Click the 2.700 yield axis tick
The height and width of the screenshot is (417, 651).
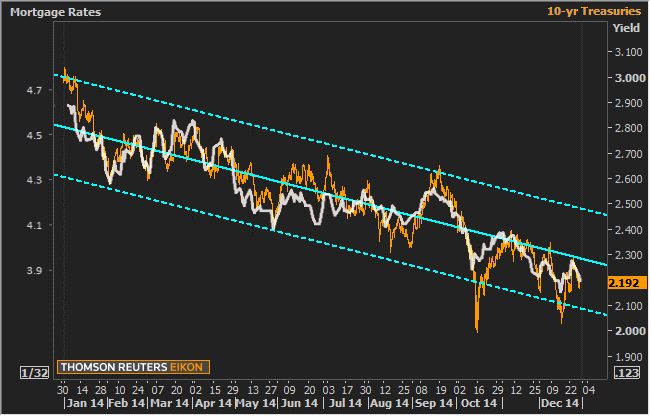(x=629, y=155)
